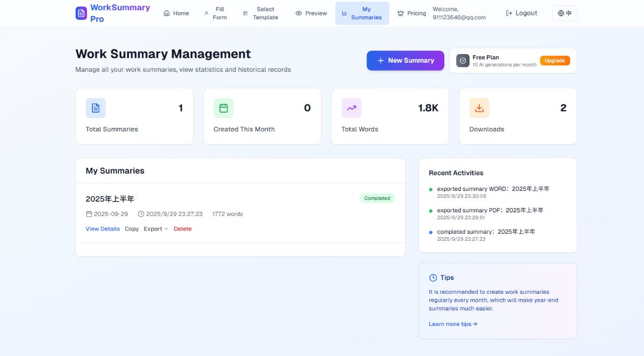Click the Select Template navigation item
The image size is (644, 356).
click(x=261, y=13)
